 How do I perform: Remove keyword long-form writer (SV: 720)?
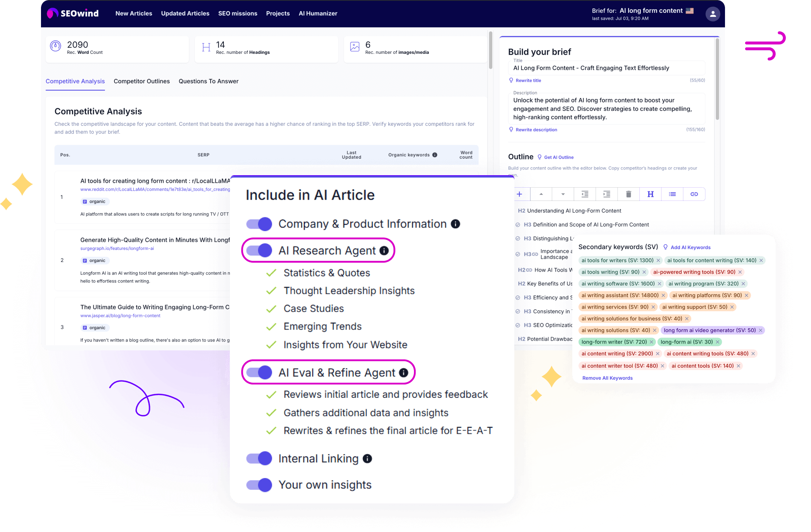(x=651, y=342)
